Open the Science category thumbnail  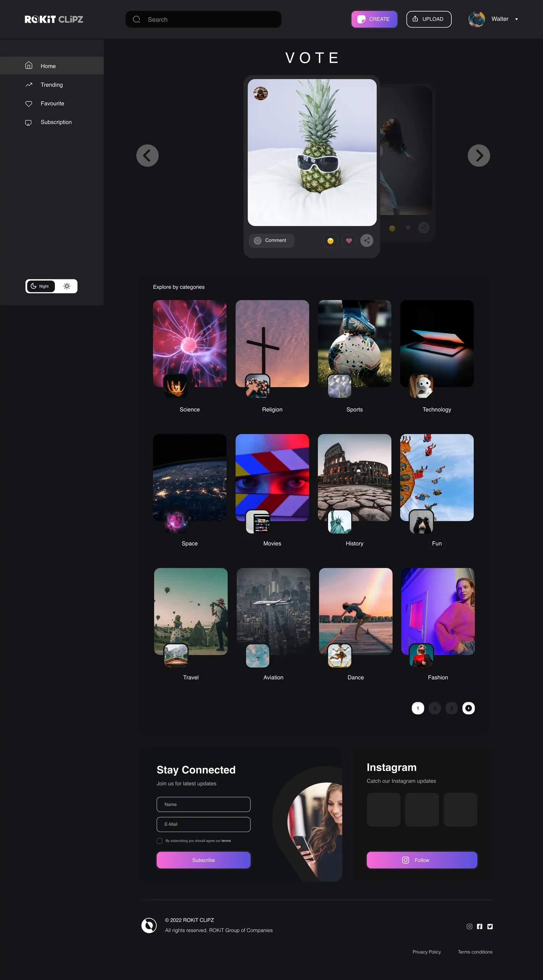(x=190, y=344)
